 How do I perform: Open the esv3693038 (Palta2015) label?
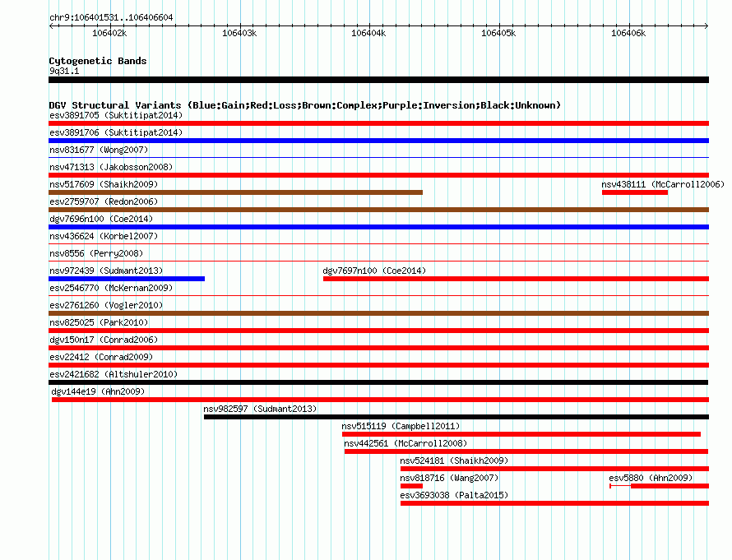454,495
